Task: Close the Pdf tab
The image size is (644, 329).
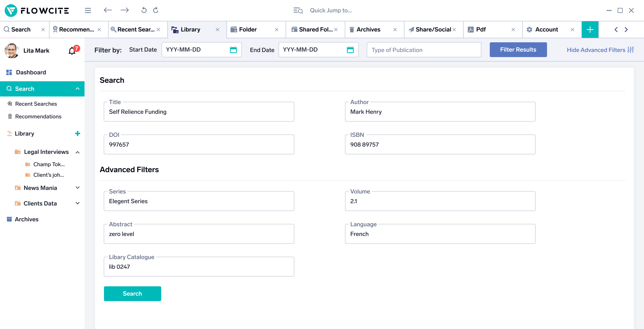Action: coord(513,30)
